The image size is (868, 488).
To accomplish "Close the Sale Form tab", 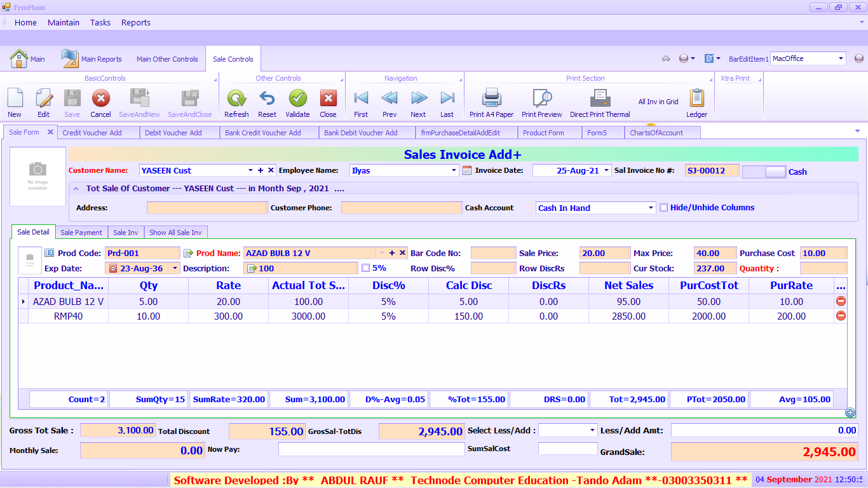I will point(50,132).
